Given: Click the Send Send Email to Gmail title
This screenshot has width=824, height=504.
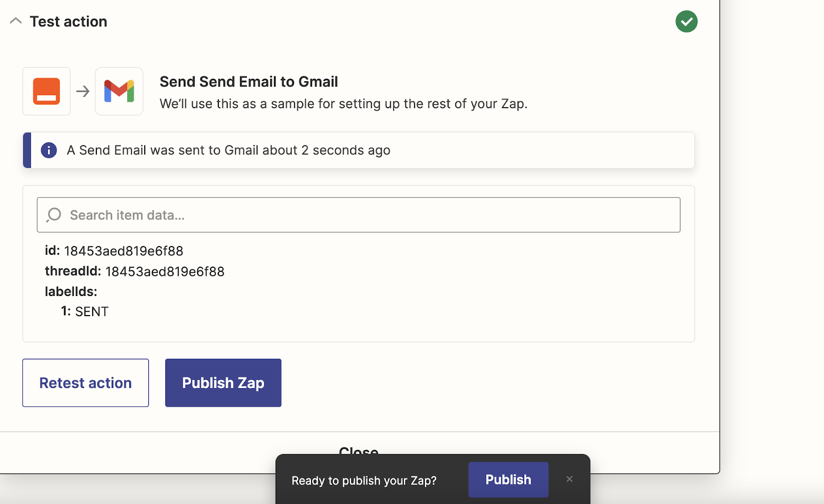Looking at the screenshot, I should [x=249, y=82].
